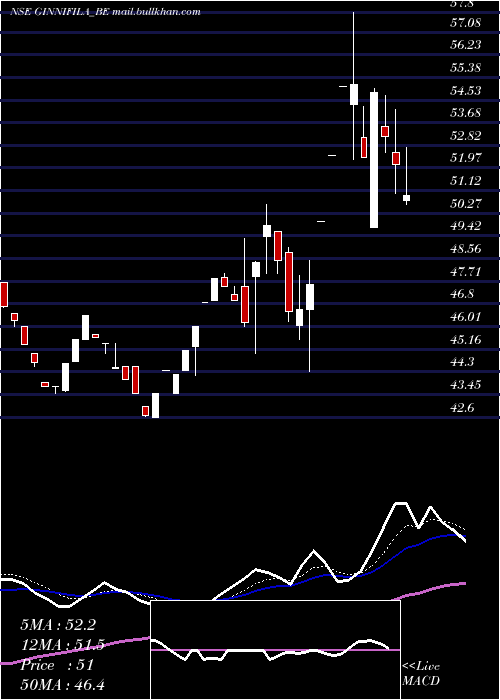This screenshot has height=700, width=500.
Task: Click the 12MA : 51.5 readout
Action: pos(62,645)
